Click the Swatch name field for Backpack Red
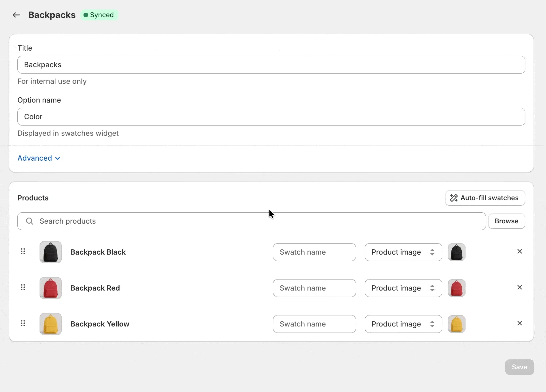 (314, 288)
